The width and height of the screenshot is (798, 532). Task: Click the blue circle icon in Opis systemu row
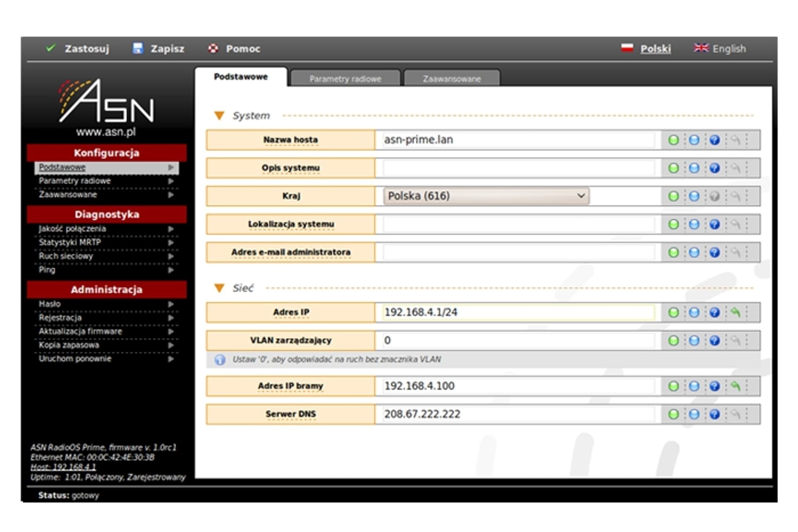click(694, 168)
